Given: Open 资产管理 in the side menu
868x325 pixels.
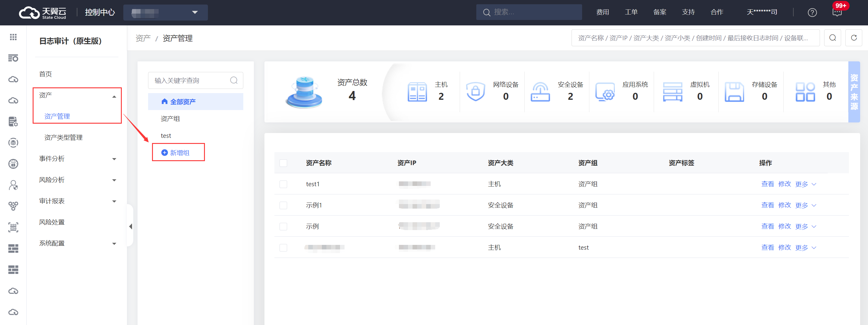Looking at the screenshot, I should (x=57, y=116).
